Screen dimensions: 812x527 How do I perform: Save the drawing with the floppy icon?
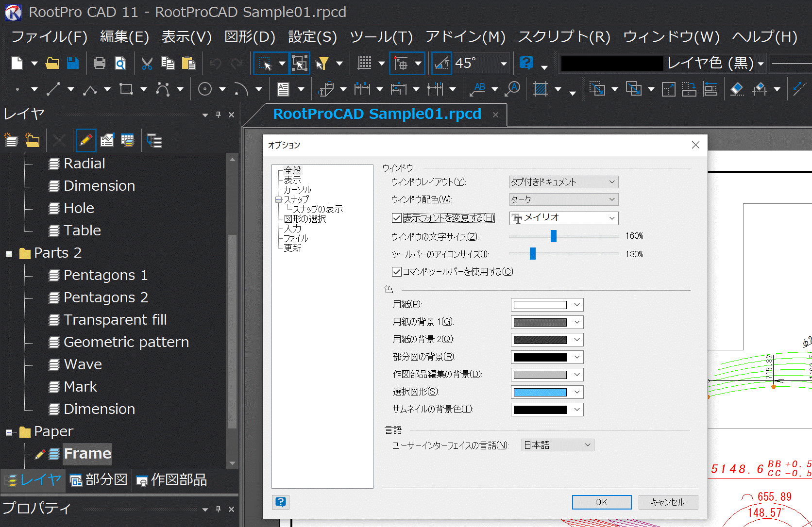[73, 63]
